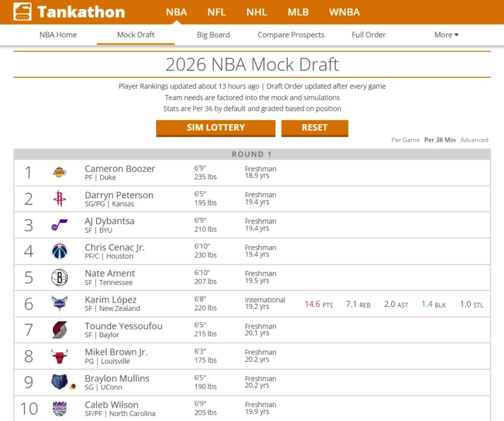Switch to the NFL section
504x421 pixels.
coord(216,12)
